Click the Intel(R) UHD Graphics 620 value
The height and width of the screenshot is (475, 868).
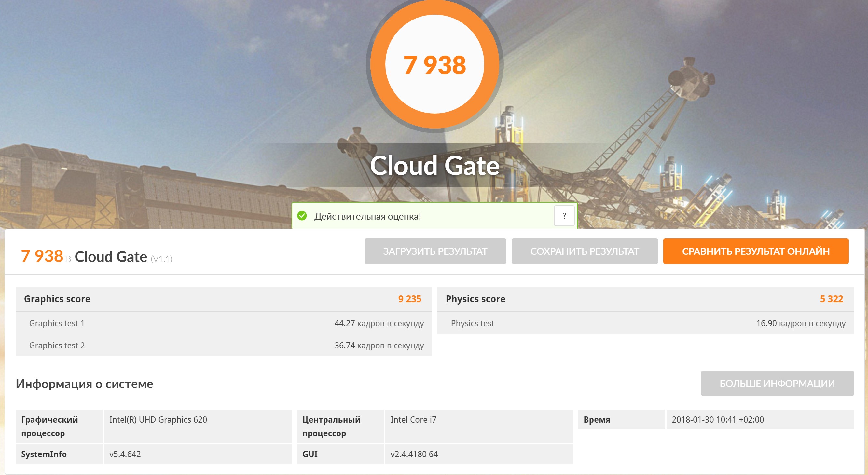point(158,420)
